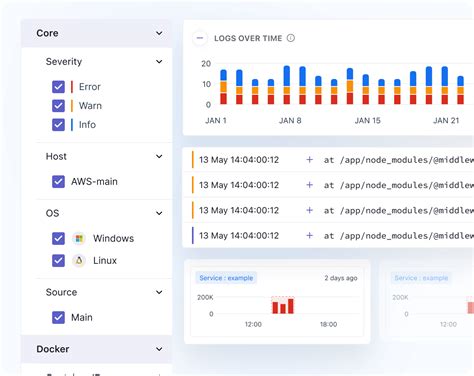The image size is (474, 376).
Task: Toggle the Linux OS checkbox
Action: 58,260
